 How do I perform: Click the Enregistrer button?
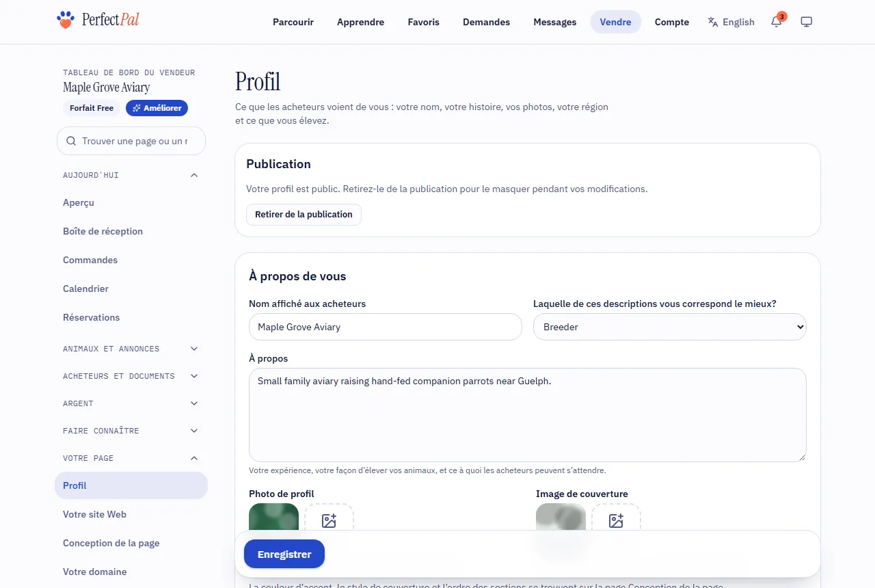click(284, 554)
